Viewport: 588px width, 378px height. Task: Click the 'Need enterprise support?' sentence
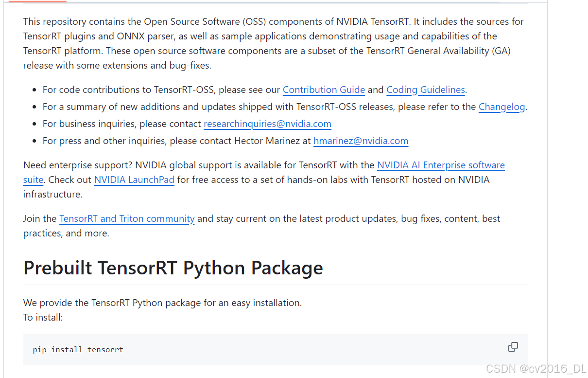(x=78, y=165)
